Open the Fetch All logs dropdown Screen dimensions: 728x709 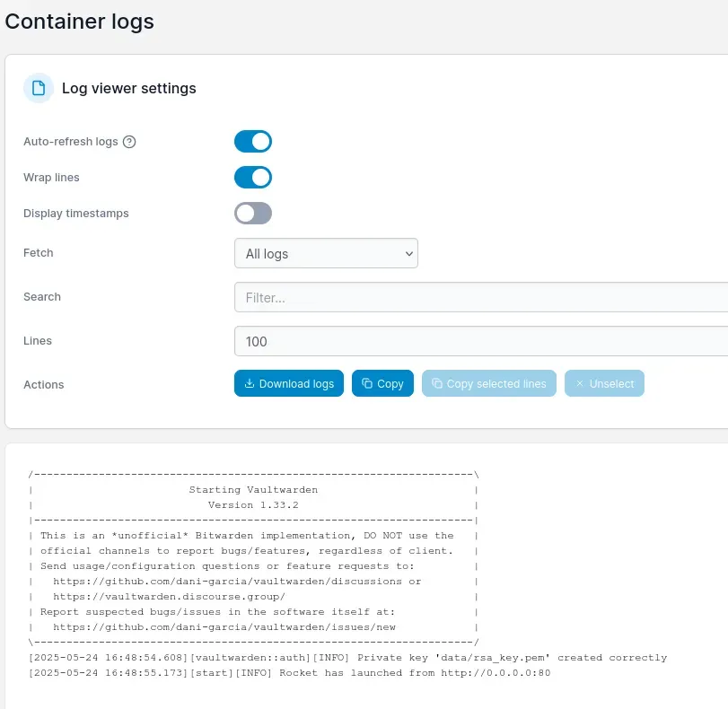point(326,253)
